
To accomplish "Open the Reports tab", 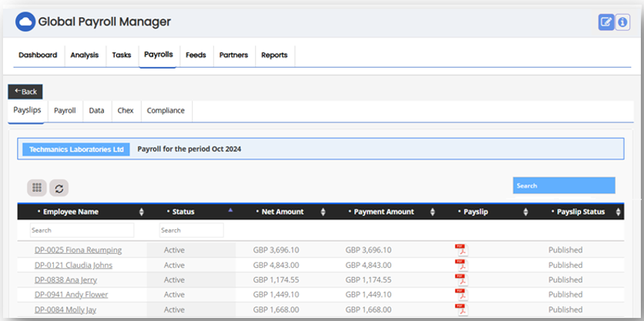I will click(274, 55).
